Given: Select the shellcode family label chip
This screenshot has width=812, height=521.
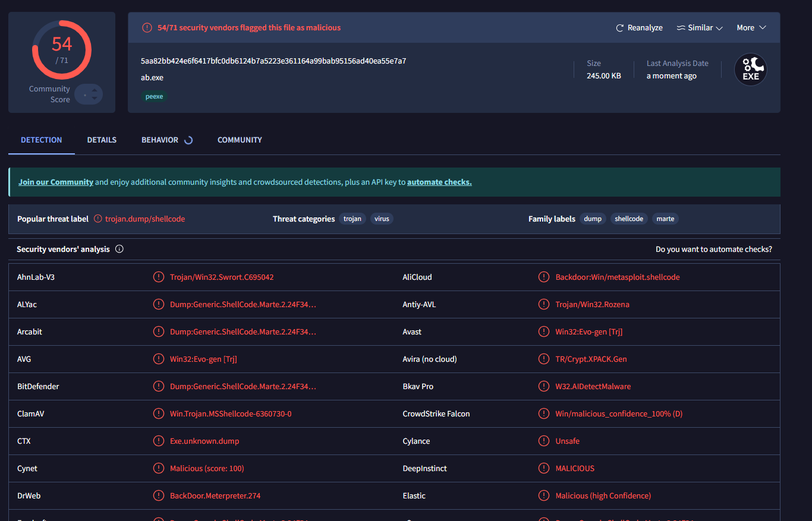Looking at the screenshot, I should [629, 219].
